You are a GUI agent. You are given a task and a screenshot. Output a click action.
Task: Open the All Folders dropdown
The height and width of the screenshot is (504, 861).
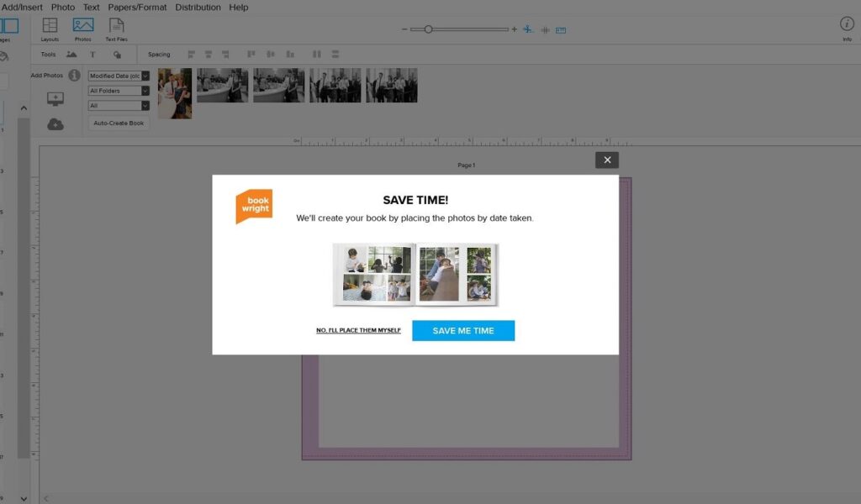(119, 91)
